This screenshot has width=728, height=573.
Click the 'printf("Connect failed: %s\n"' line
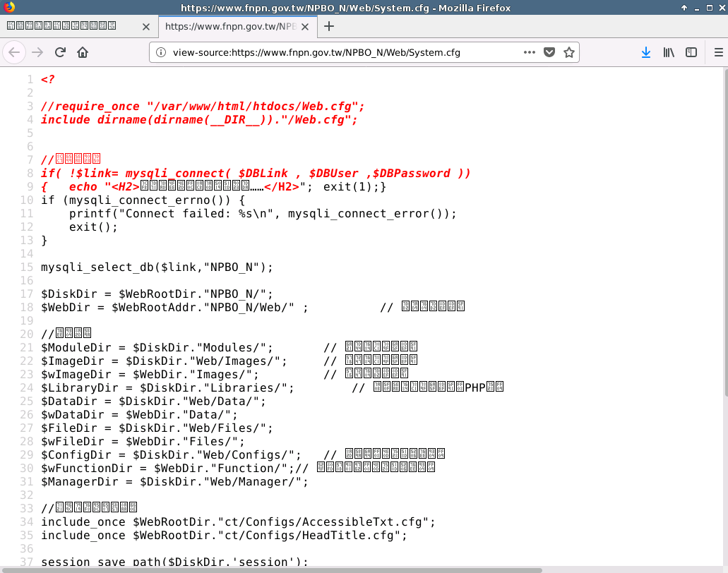(263, 214)
